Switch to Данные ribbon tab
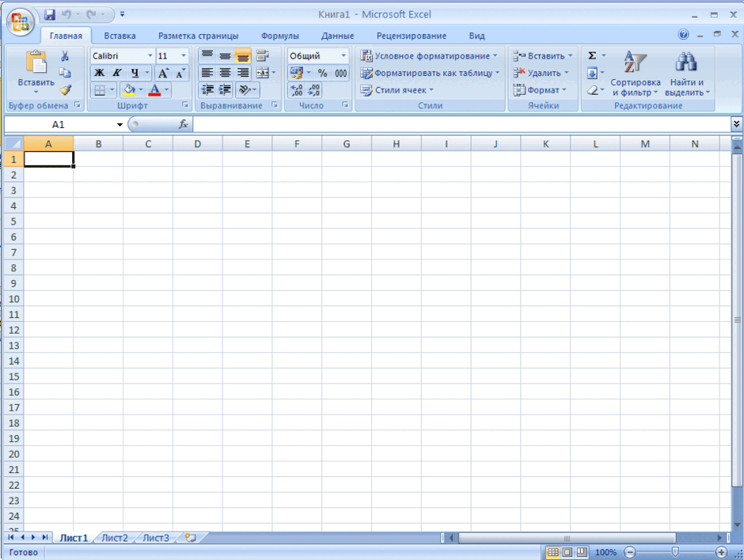 (x=337, y=36)
